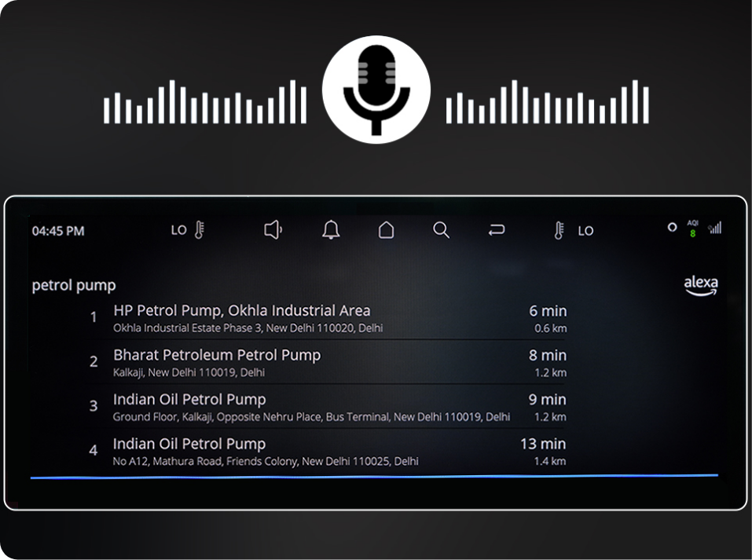Viewport: 752px width, 560px height.
Task: Tap the 6 min travel time
Action: pos(548,311)
